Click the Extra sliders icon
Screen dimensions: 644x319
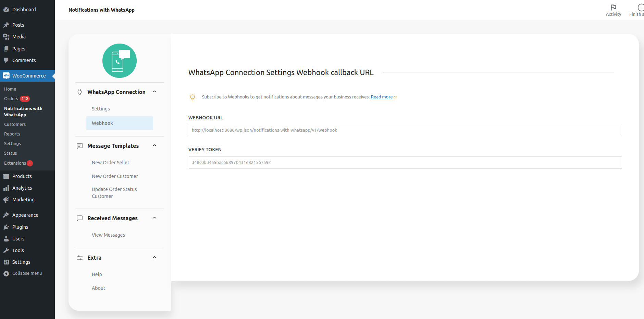(x=79, y=258)
